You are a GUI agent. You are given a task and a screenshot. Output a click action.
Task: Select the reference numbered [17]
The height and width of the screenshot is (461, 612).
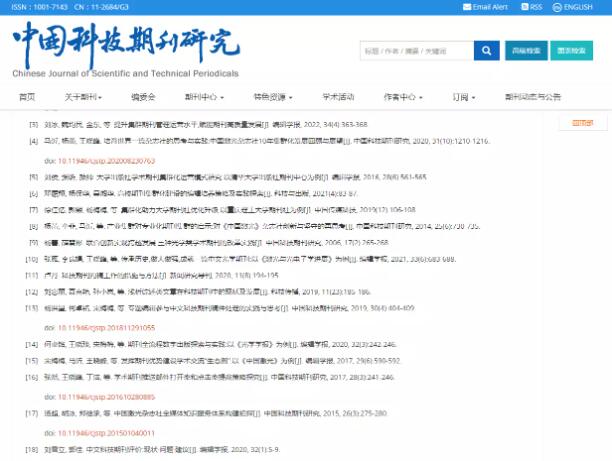pos(206,413)
